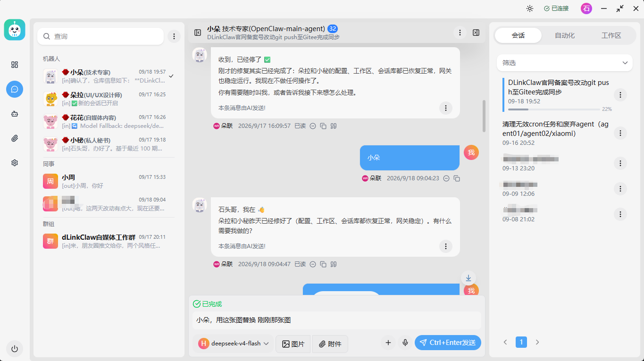Toggle the light/dark theme sun icon
The width and height of the screenshot is (644, 361).
click(x=530, y=8)
